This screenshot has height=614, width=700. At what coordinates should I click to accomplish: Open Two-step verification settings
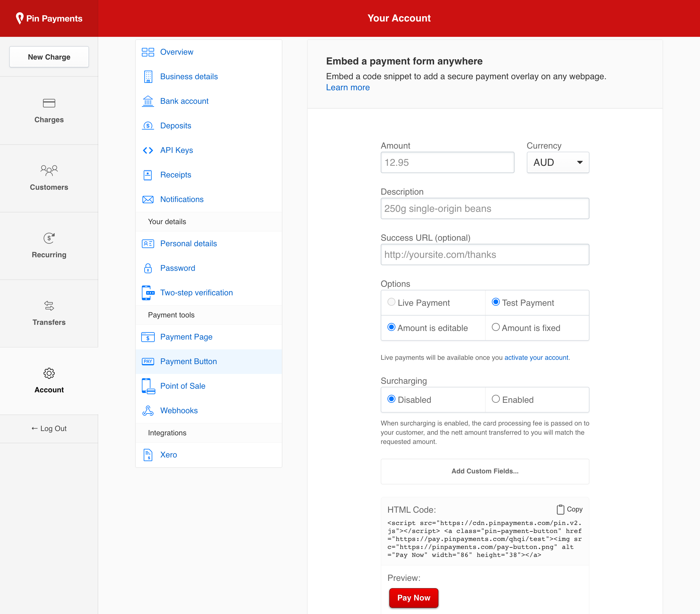pyautogui.click(x=196, y=293)
